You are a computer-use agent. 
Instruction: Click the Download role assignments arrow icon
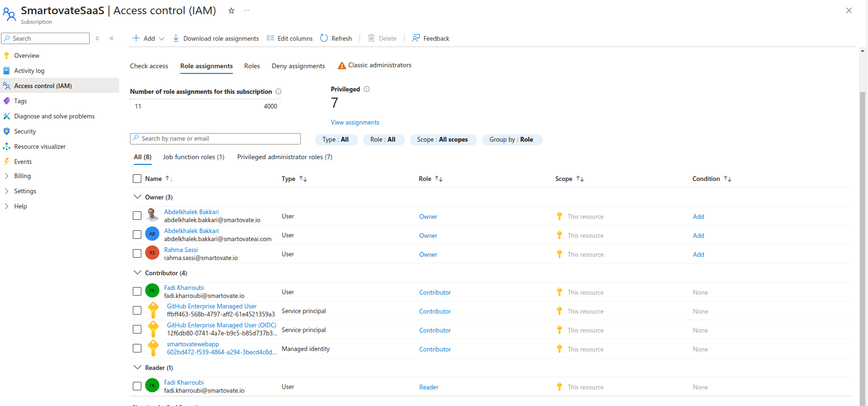tap(176, 38)
